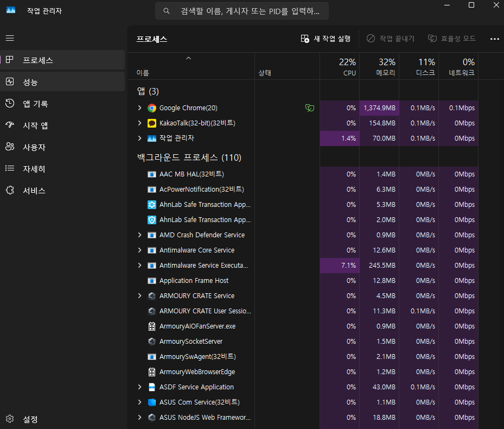Open the 자세히 tab
This screenshot has width=504, height=429.
point(62,169)
